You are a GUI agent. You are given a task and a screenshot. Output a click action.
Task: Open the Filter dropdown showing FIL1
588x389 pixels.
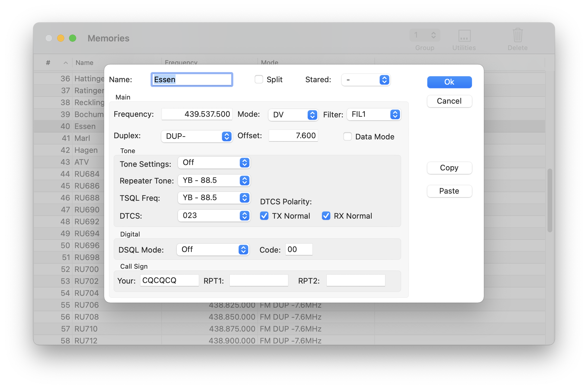click(x=374, y=114)
